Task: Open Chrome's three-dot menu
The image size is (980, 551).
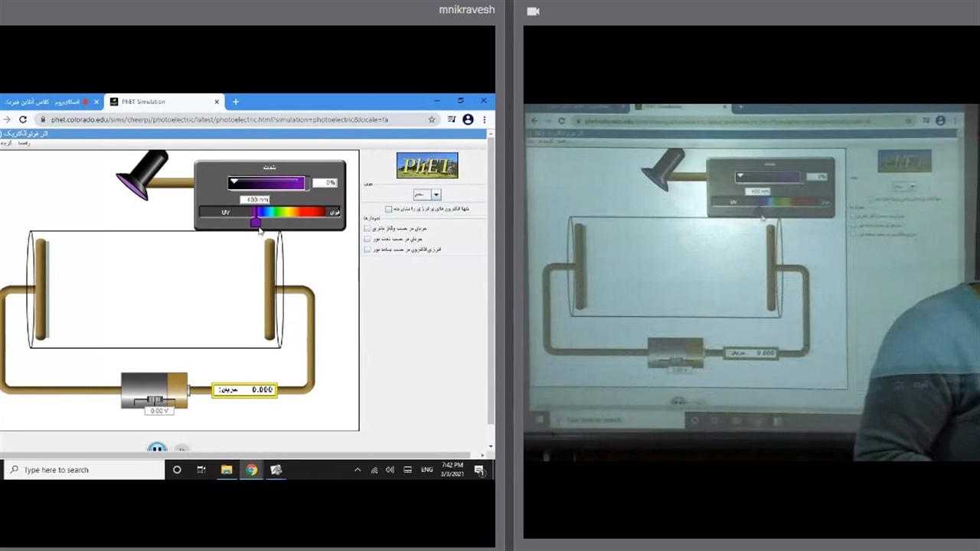Action: tap(484, 119)
